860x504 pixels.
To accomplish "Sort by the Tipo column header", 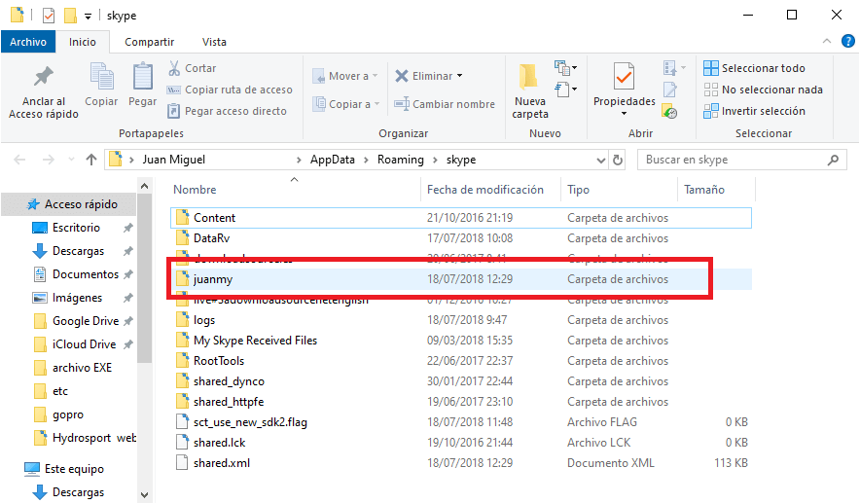I will (578, 189).
